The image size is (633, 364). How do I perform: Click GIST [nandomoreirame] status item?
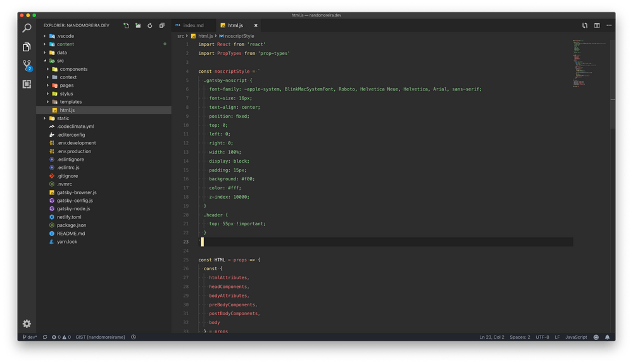(100, 337)
